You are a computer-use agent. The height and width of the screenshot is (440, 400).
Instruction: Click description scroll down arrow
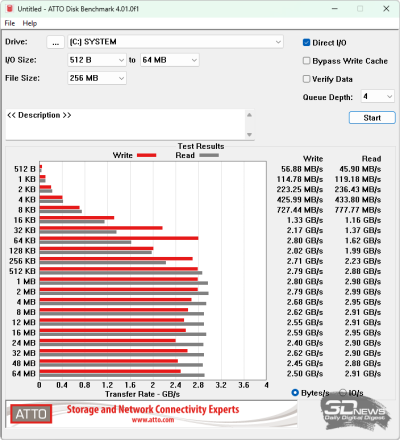(249, 134)
